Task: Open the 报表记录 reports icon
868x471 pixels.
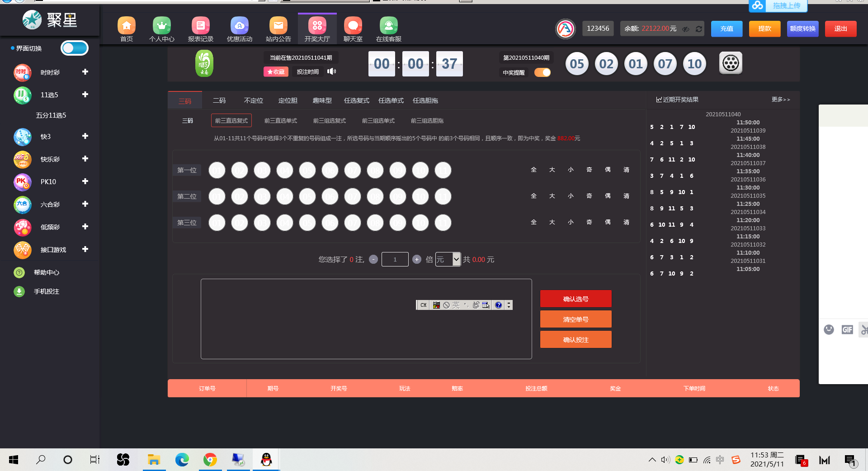Action: [x=200, y=26]
